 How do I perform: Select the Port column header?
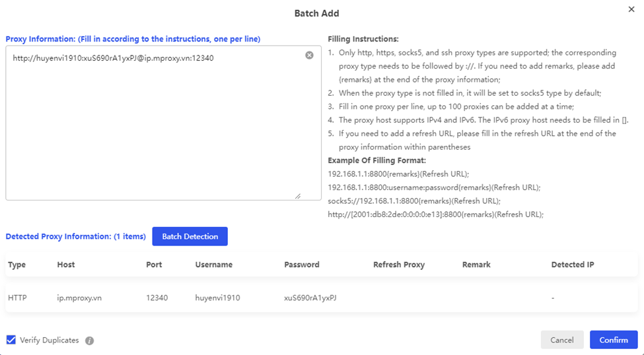click(x=154, y=265)
